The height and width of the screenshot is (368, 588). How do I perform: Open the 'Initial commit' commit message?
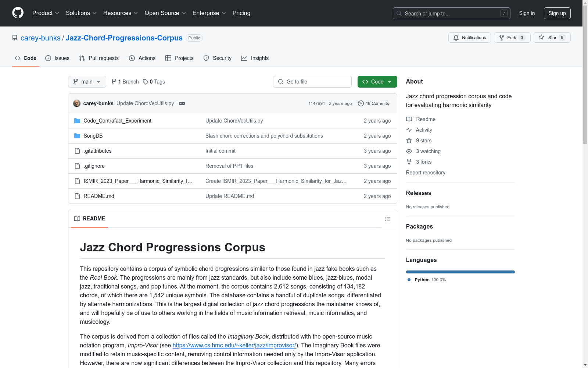tap(220, 151)
